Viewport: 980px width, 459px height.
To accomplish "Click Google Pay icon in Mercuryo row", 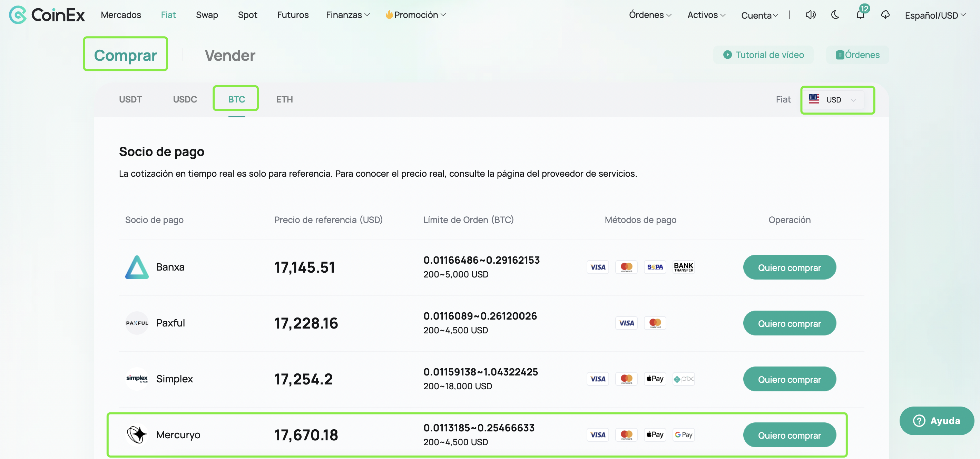I will (x=683, y=434).
